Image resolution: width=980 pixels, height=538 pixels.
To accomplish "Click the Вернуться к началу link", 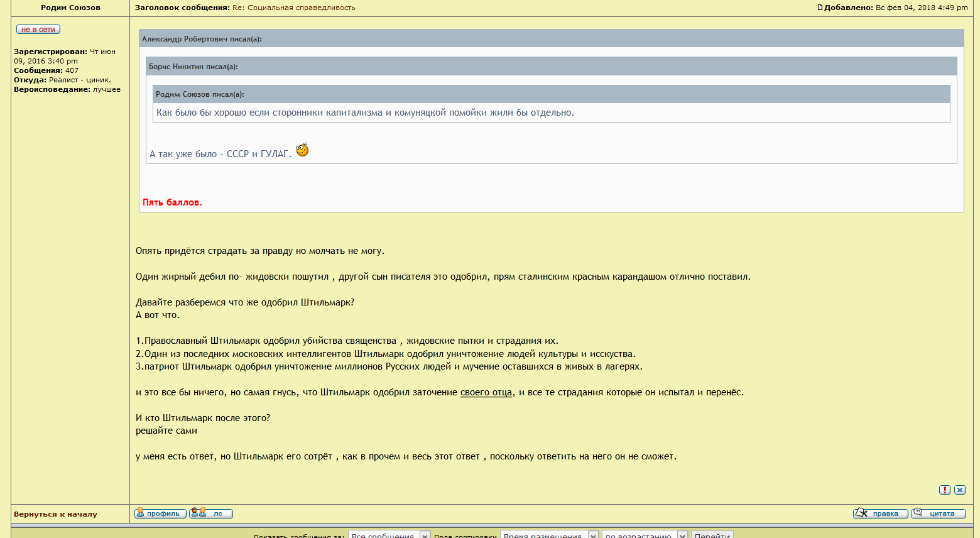I will pos(55,514).
